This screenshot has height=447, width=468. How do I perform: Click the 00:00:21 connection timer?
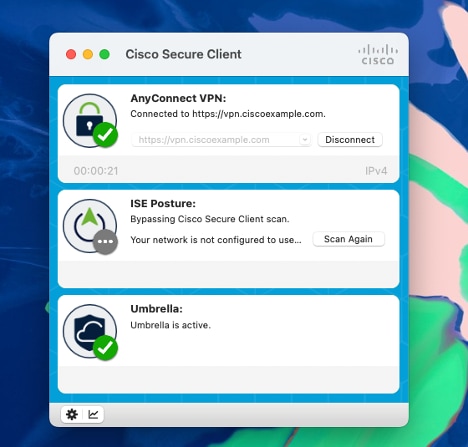[96, 171]
